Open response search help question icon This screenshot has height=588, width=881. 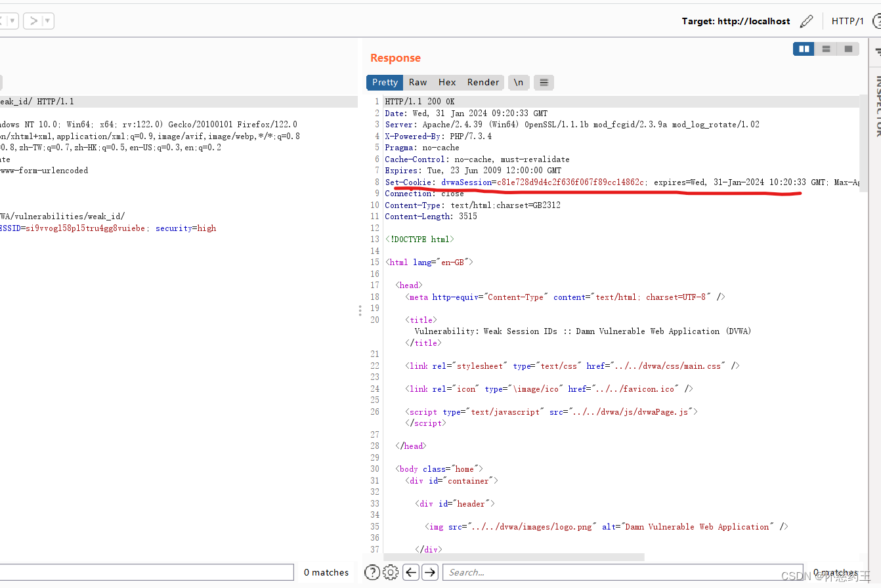point(372,572)
